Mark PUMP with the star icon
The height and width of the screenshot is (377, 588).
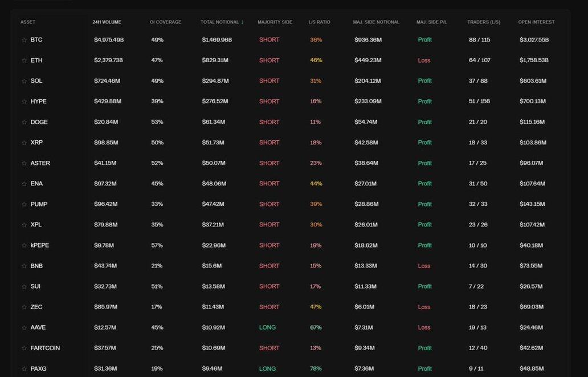[24, 204]
